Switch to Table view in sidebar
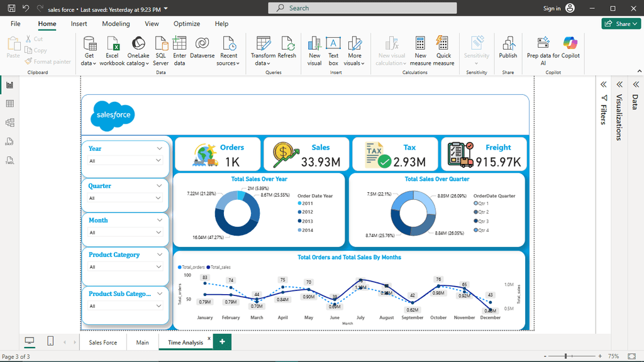The width and height of the screenshot is (644, 362). (9, 104)
